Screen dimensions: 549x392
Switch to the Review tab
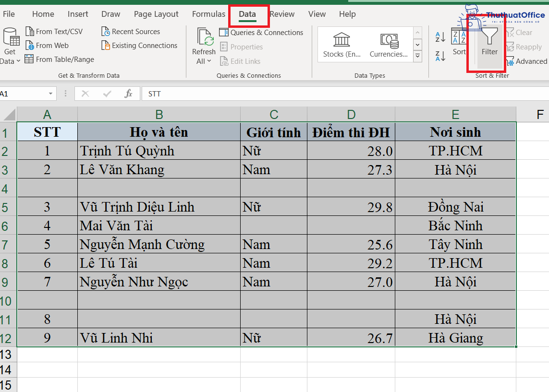tap(282, 14)
